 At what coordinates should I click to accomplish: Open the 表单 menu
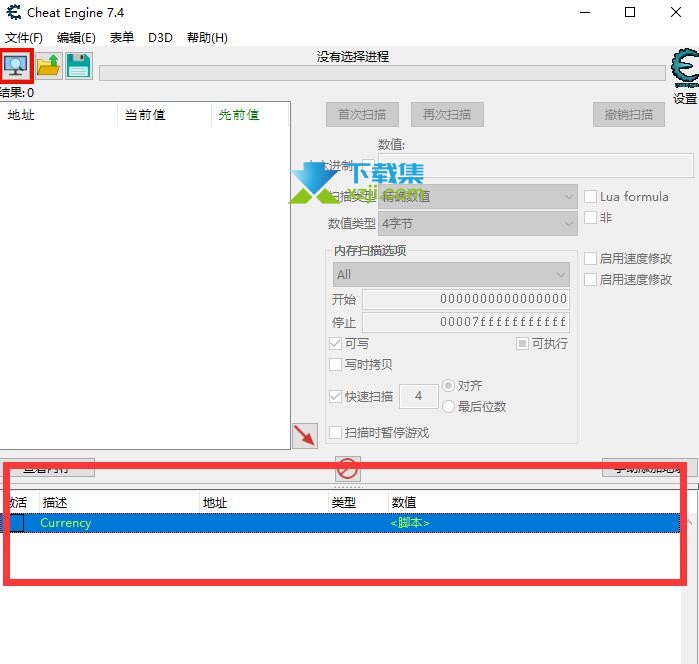122,37
